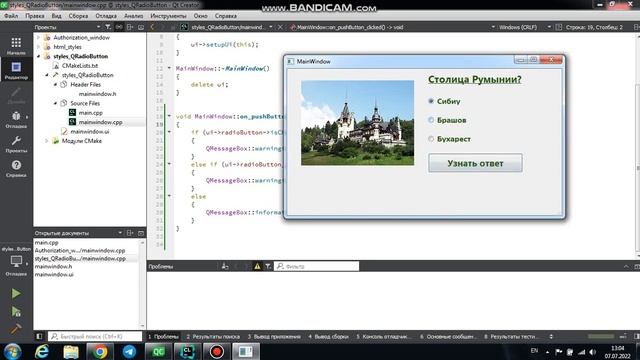
Task: Collapse the styles_QRadioButton project root
Action: coord(39,56)
